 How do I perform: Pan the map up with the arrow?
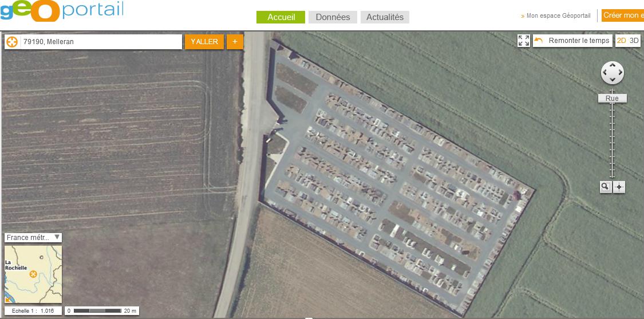click(613, 66)
